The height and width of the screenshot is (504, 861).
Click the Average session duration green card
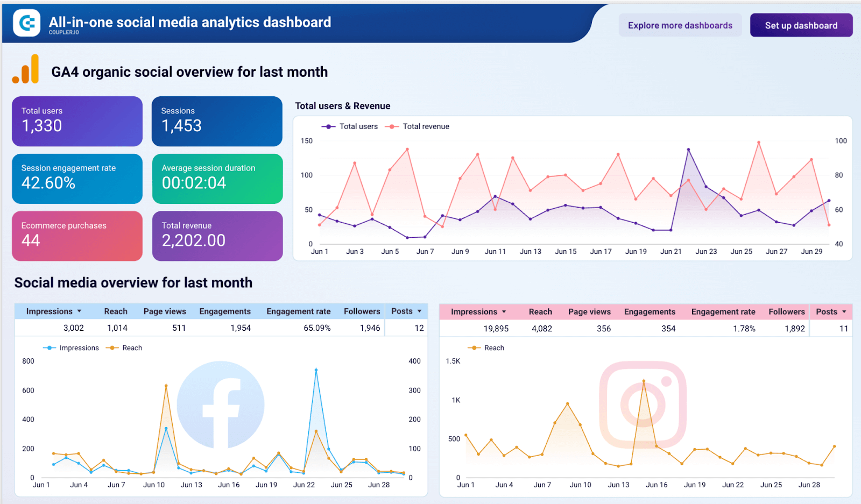click(217, 179)
